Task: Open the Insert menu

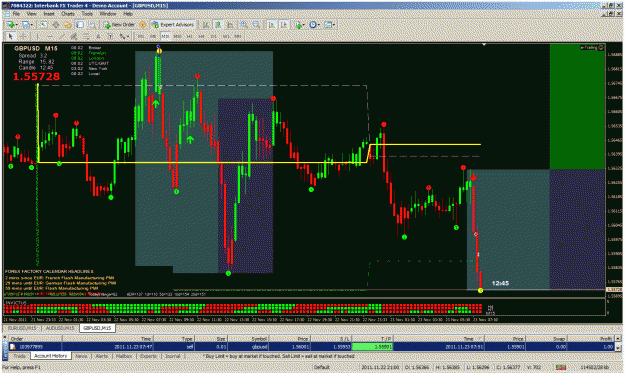Action: pos(49,14)
